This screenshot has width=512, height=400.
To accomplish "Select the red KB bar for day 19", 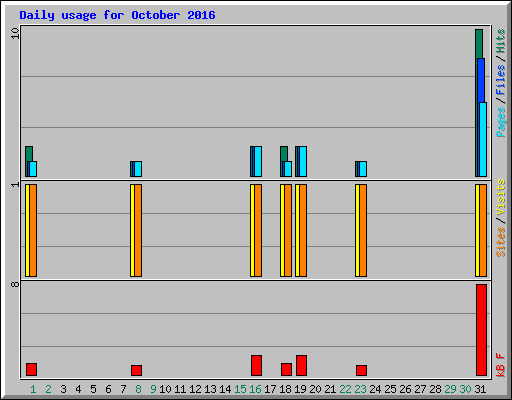I will point(301,365).
